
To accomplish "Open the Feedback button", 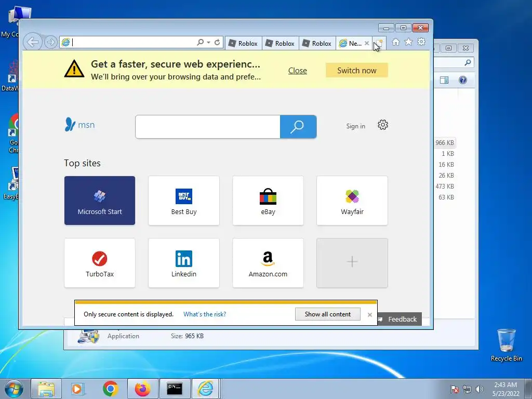I will 399,320.
